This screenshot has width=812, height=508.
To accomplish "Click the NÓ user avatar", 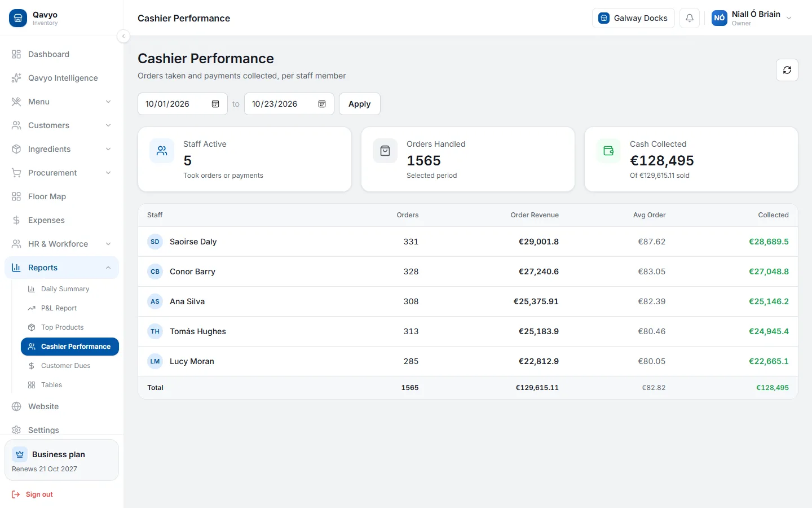I will click(720, 18).
